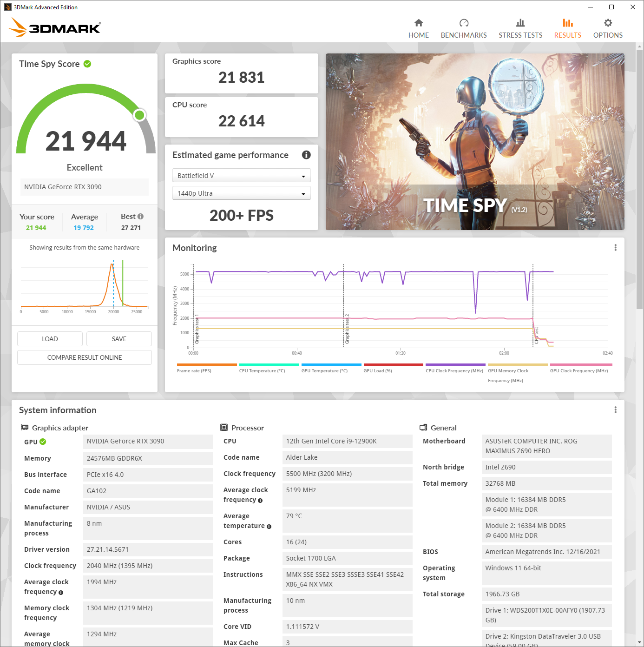Screen dimensions: 644x647
Task: Open System information three-dot menu
Action: point(615,410)
